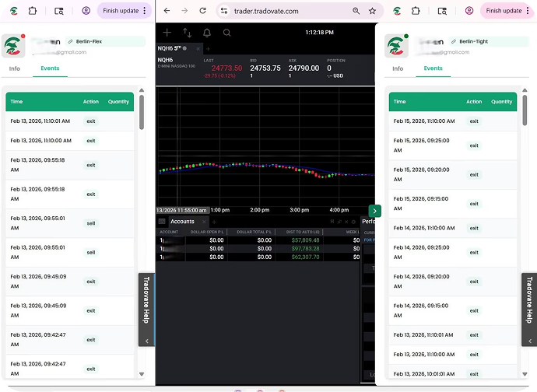Open the Accounts panel gear settings icon

coord(353,222)
